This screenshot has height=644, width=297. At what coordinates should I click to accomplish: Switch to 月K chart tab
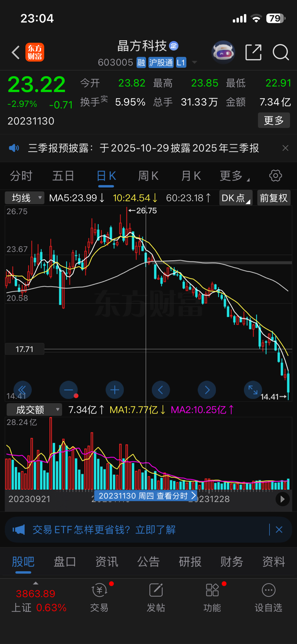point(191,176)
